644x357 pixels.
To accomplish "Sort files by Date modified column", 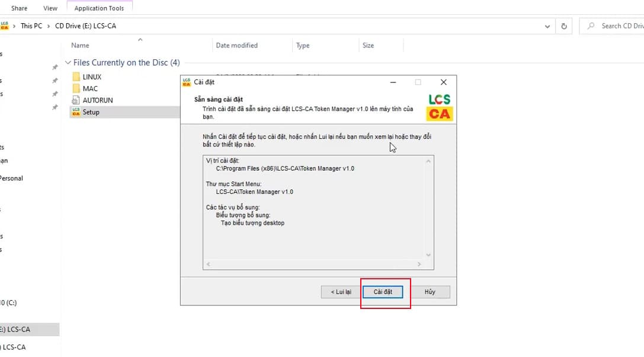I will point(236,46).
